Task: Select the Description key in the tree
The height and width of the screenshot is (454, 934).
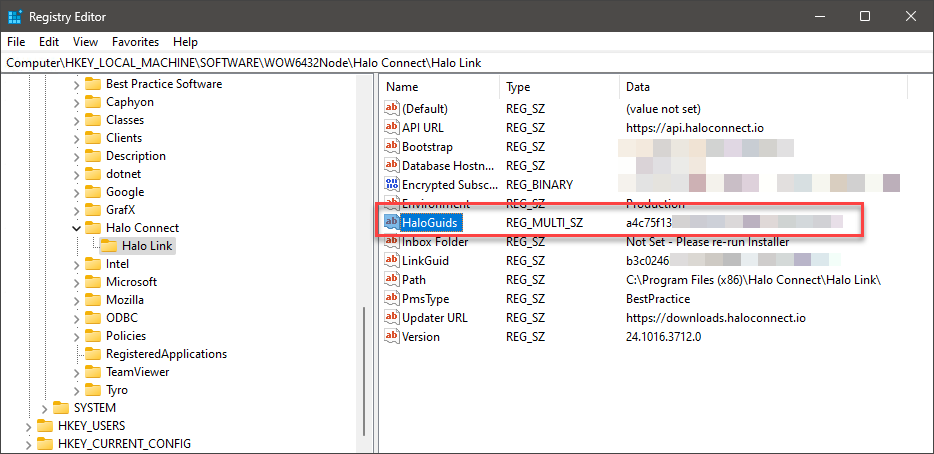Action: (x=136, y=156)
